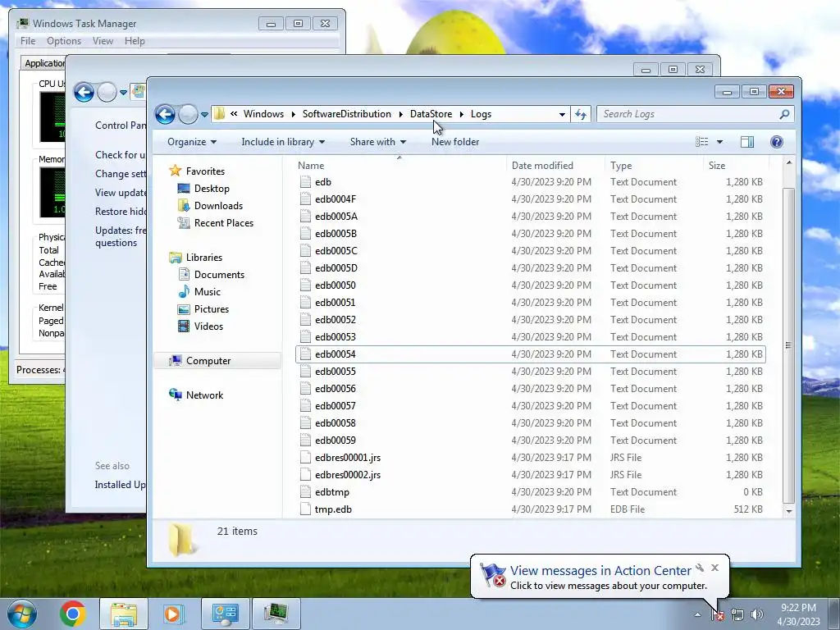Image resolution: width=840 pixels, height=630 pixels.
Task: Click the Libraries icon
Action: coord(176,258)
